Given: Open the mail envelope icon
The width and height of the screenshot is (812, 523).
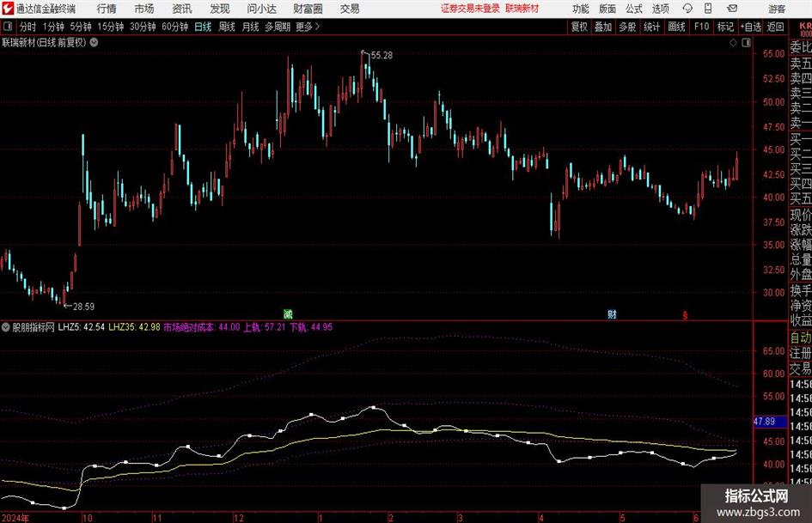Looking at the screenshot, I should [x=732, y=9].
